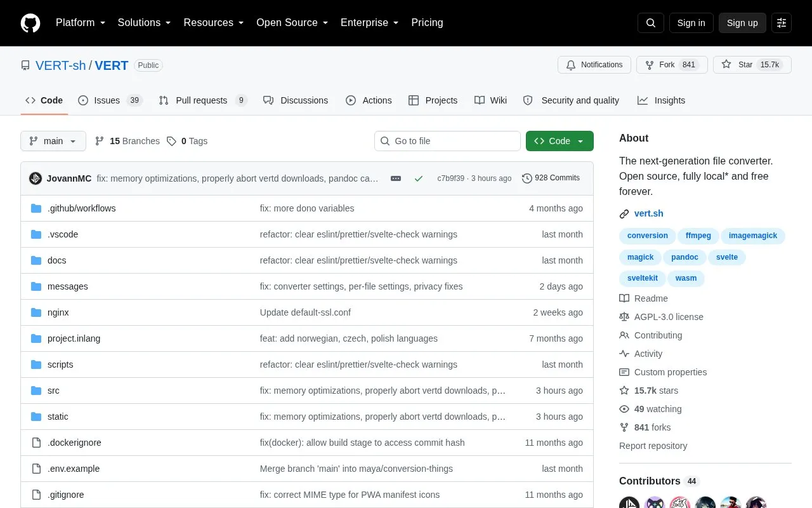Expand the Resources menu
This screenshot has width=812, height=508.
coord(214,23)
